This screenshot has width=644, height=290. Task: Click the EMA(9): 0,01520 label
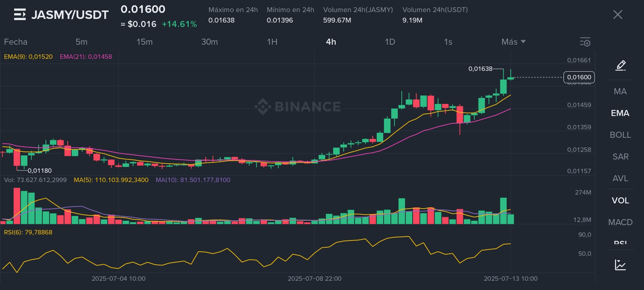(x=28, y=57)
